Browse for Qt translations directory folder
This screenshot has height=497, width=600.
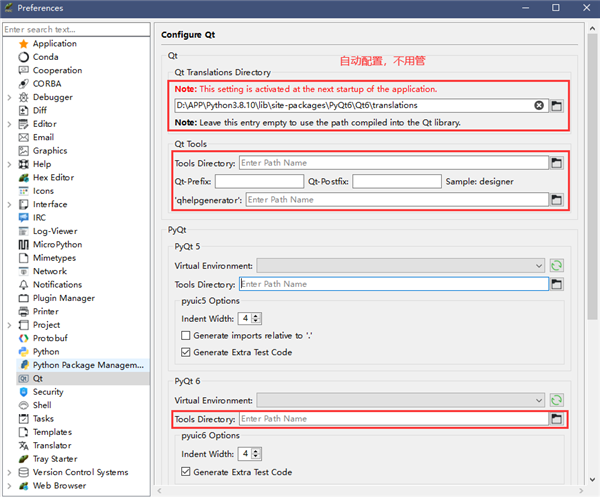coord(556,106)
